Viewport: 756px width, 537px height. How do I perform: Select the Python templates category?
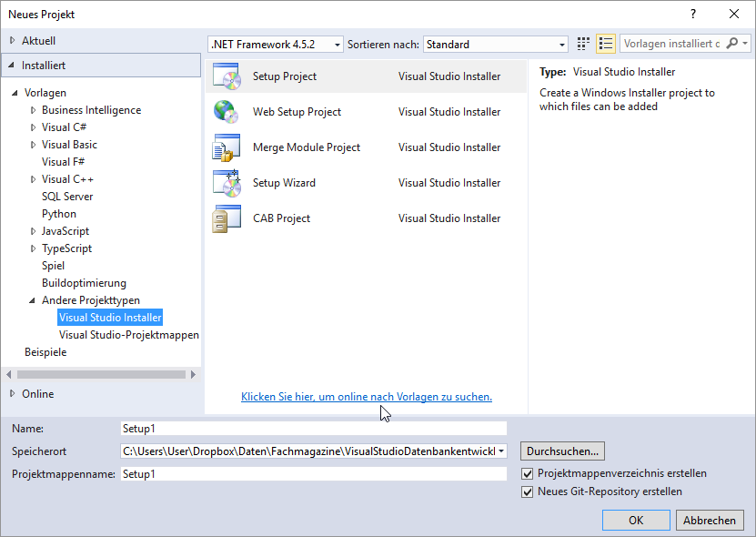(x=58, y=214)
